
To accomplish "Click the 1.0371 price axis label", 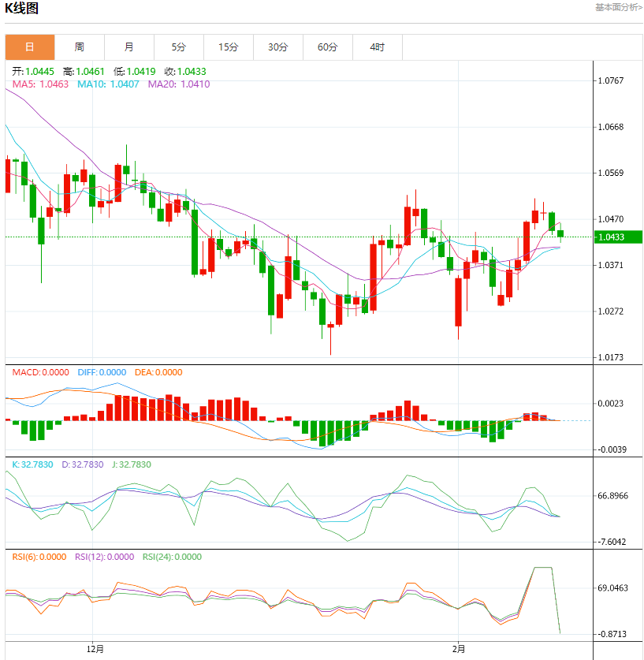I will (611, 265).
